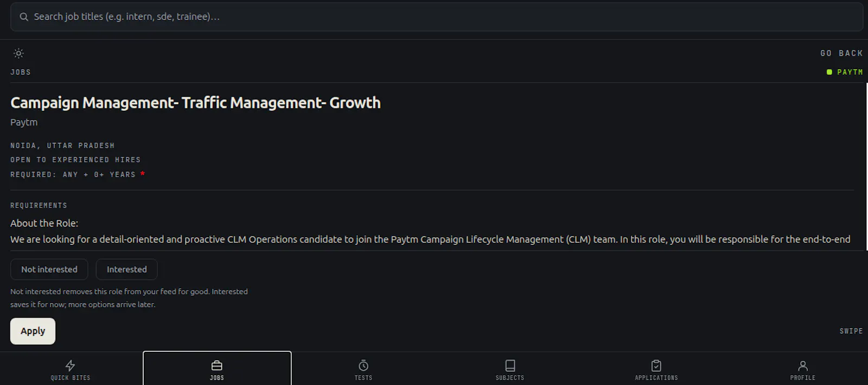
Task: Click the Jobs breadcrumb label
Action: coord(21,72)
